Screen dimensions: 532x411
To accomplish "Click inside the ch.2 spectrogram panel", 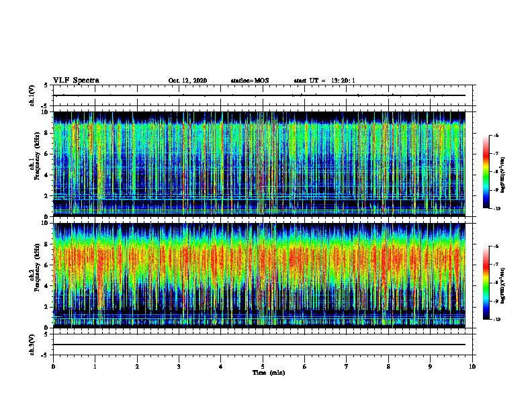I will tap(259, 275).
